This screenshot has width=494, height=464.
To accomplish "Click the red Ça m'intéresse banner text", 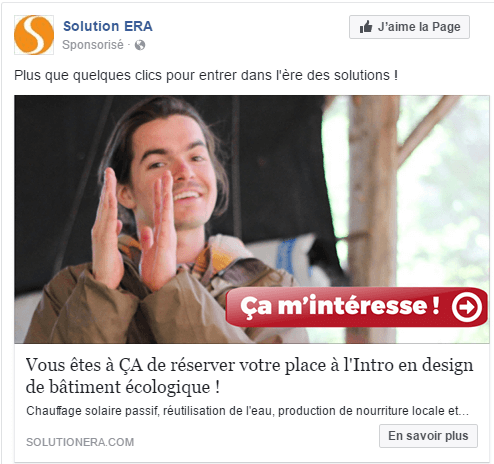I will pyautogui.click(x=340, y=306).
